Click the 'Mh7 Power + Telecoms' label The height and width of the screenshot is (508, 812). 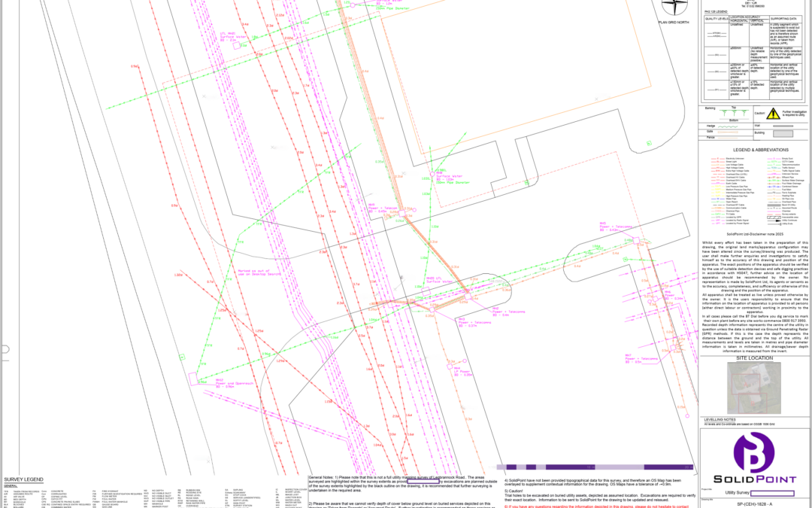point(641,358)
